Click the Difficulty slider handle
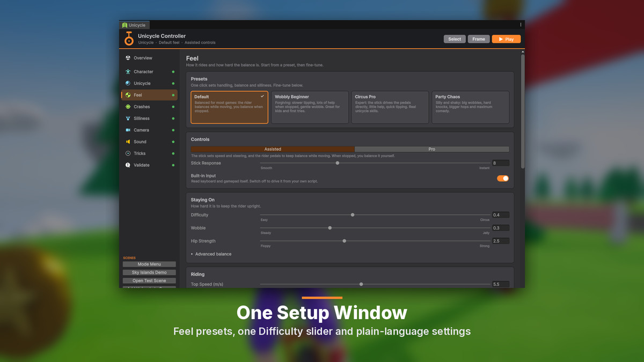This screenshot has height=362, width=644. tap(353, 215)
